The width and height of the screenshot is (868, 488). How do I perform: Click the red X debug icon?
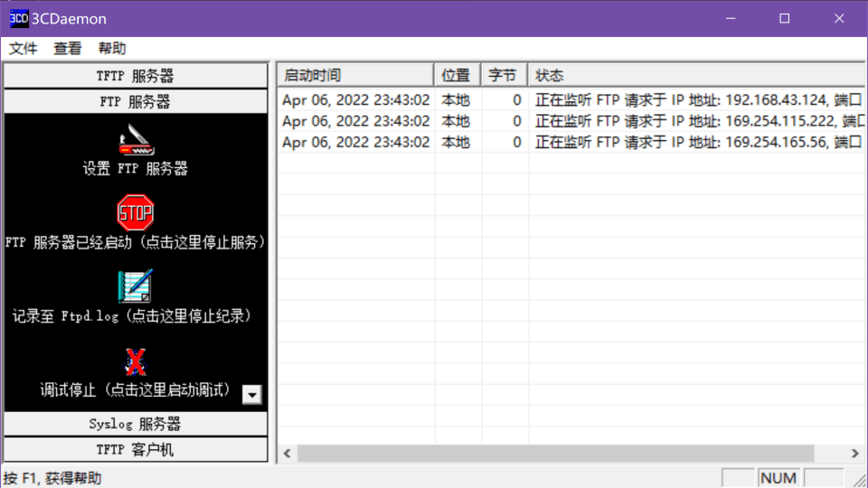[136, 361]
